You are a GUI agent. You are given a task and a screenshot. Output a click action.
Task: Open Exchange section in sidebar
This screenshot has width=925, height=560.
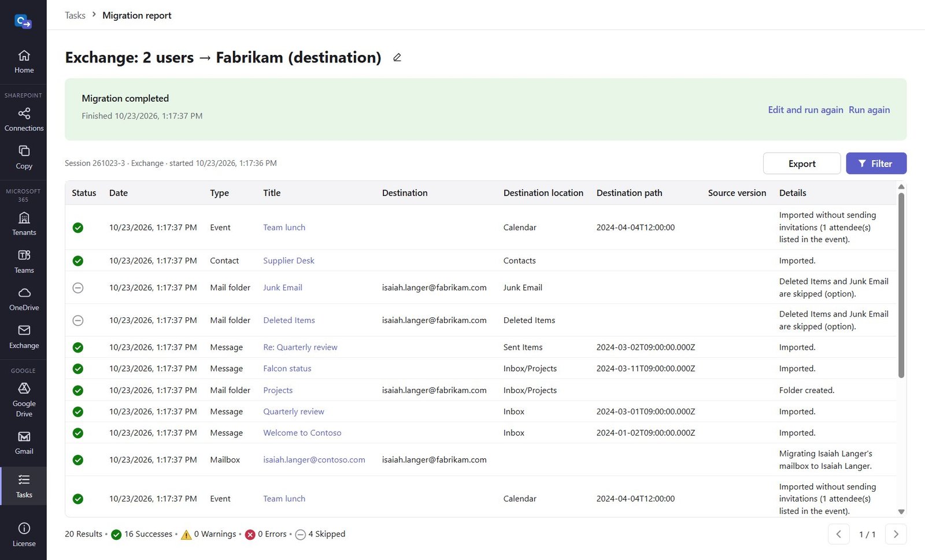[x=24, y=337]
